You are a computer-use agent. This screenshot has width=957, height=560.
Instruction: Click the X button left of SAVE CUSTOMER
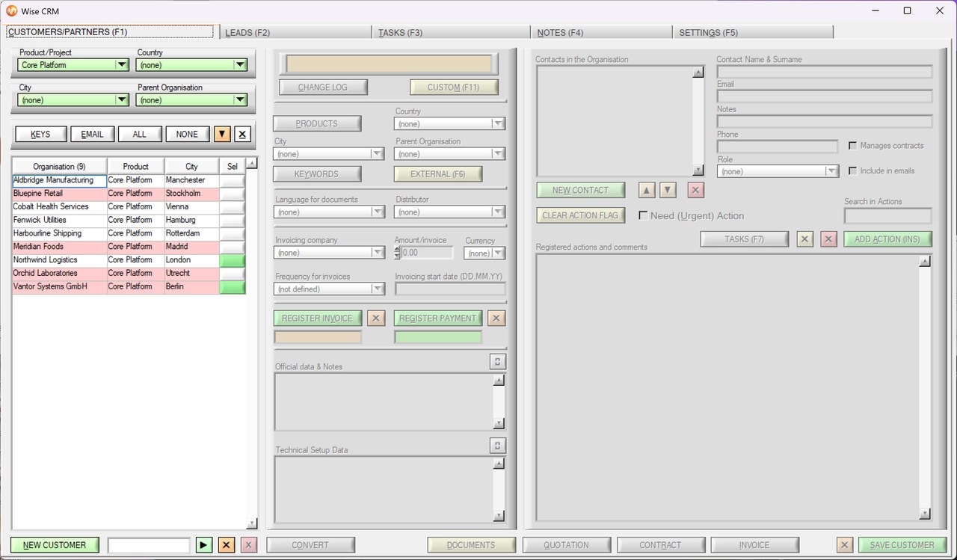(844, 545)
